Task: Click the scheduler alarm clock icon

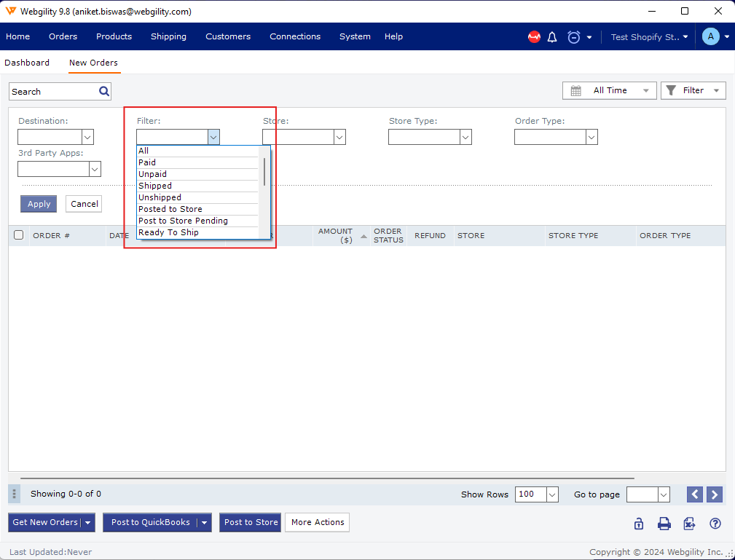Action: click(574, 37)
